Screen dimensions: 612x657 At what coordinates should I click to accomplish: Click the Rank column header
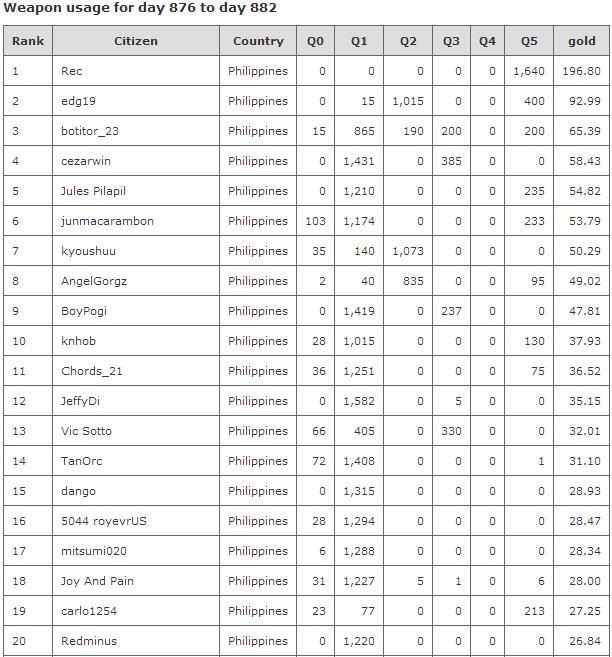click(x=28, y=41)
